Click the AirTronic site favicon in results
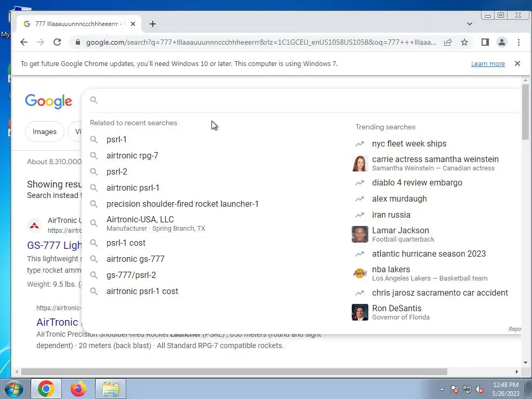Viewport: 532px width, 399px height. 34,225
